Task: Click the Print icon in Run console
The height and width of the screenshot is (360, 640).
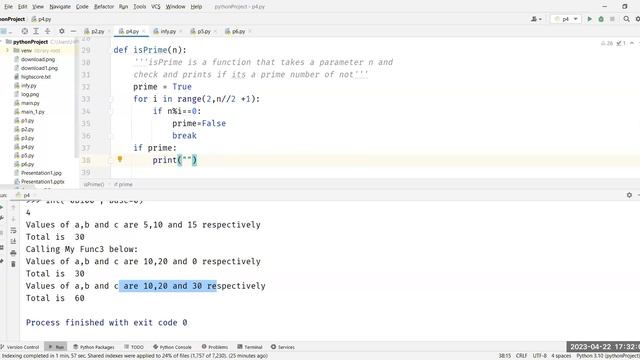Action: pyautogui.click(x=13, y=253)
